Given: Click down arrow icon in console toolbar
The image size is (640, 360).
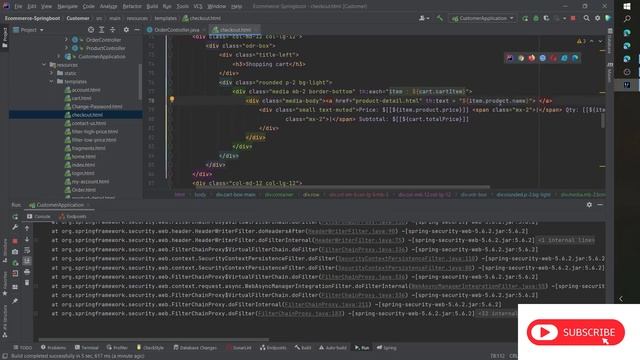Looking at the screenshot, I should [27, 239].
